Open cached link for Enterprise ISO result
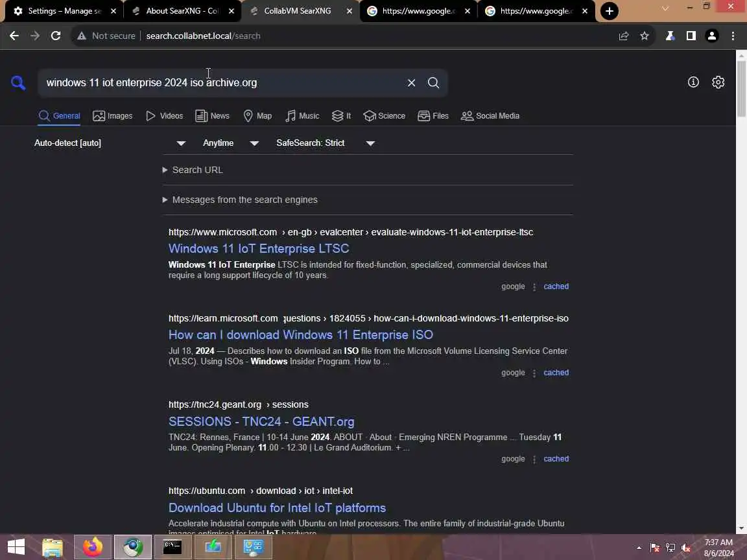747x560 pixels. tap(556, 373)
